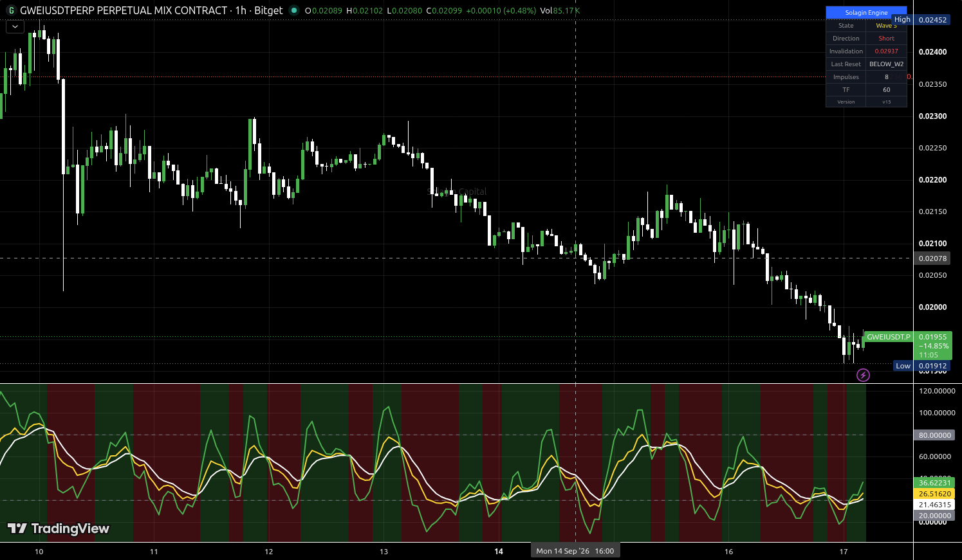Click the Short direction value
The image size is (962, 560).
[887, 39]
